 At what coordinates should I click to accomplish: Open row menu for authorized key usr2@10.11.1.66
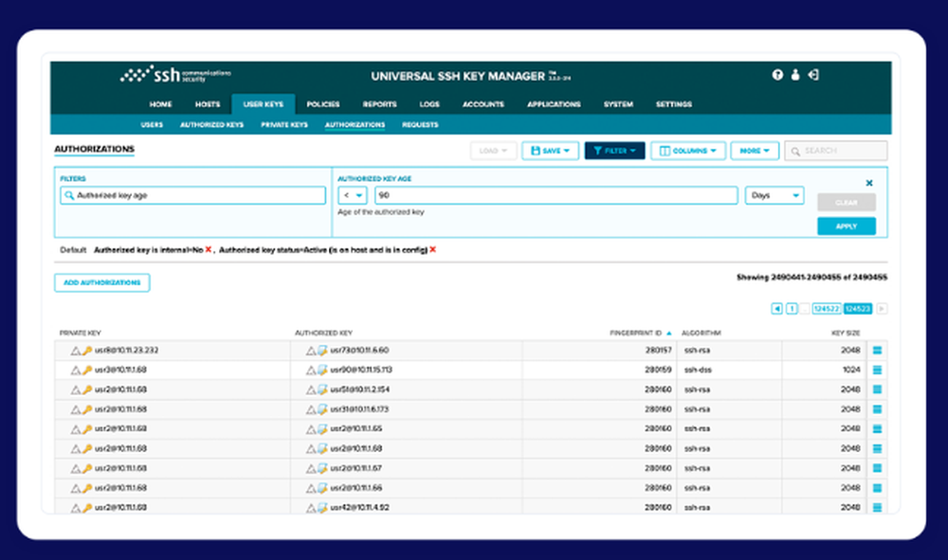tap(877, 488)
